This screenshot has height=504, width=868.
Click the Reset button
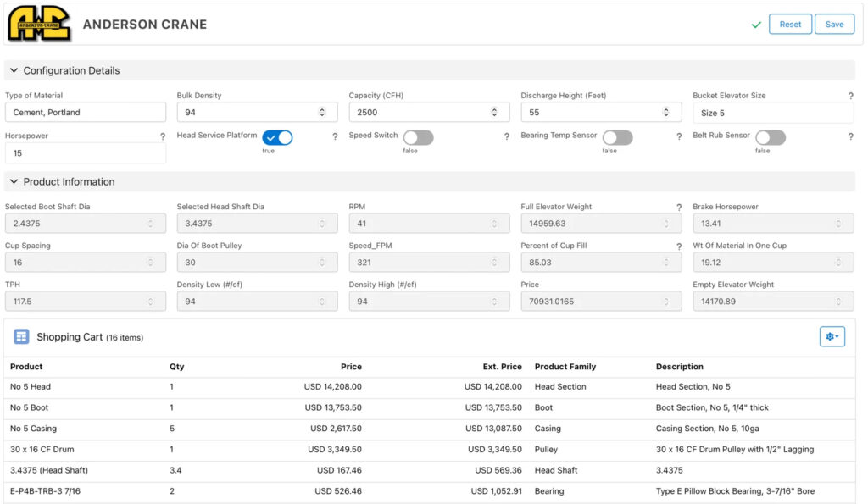coord(790,25)
